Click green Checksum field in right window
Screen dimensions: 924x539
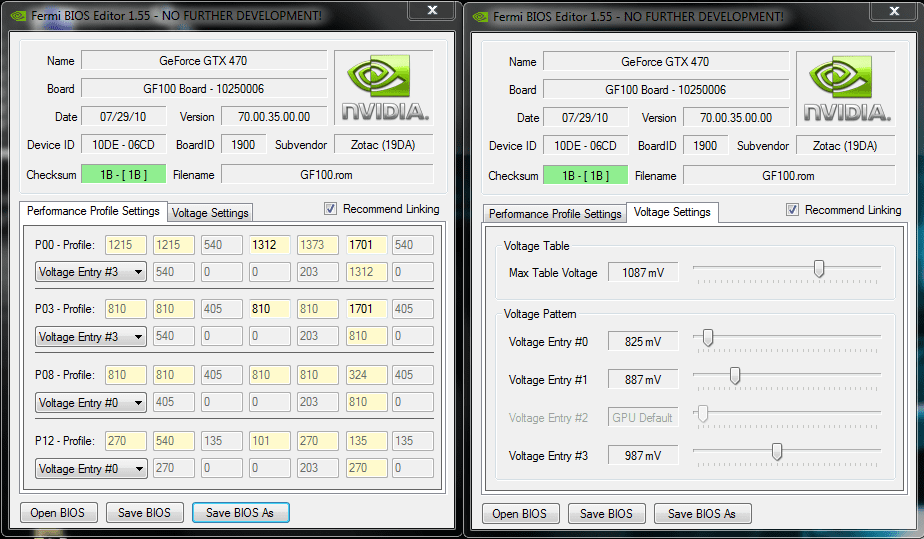[586, 176]
